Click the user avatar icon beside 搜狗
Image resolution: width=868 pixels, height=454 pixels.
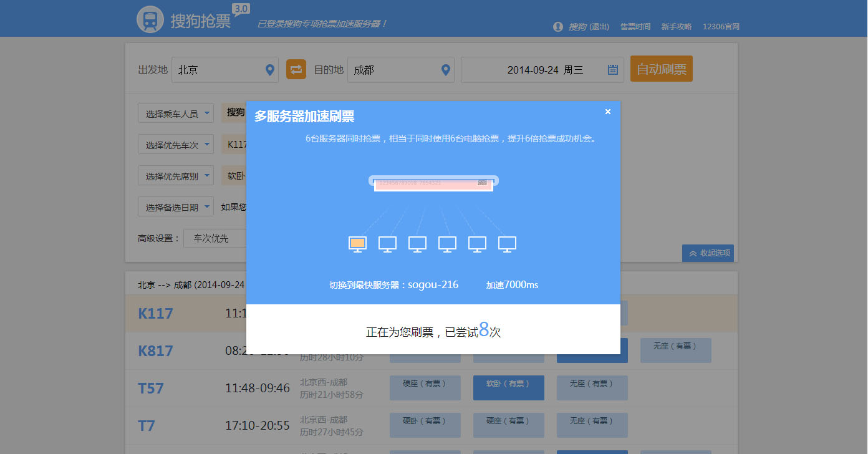coord(557,27)
